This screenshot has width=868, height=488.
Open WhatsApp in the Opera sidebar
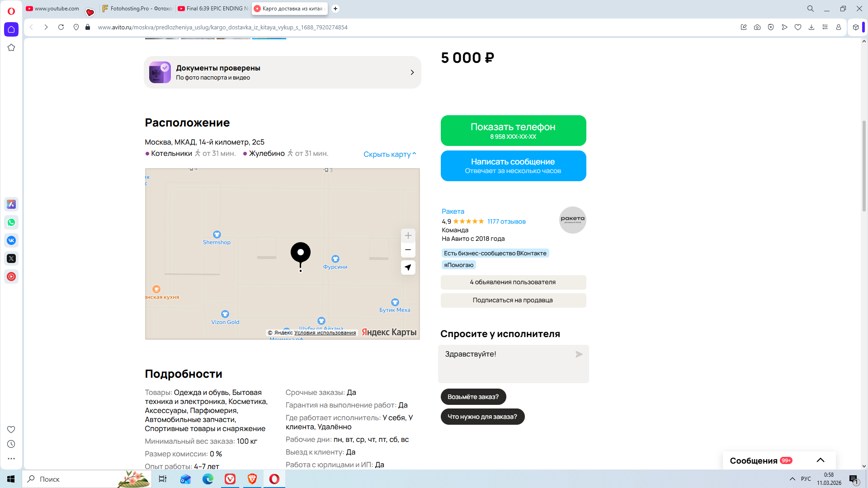pyautogui.click(x=11, y=222)
